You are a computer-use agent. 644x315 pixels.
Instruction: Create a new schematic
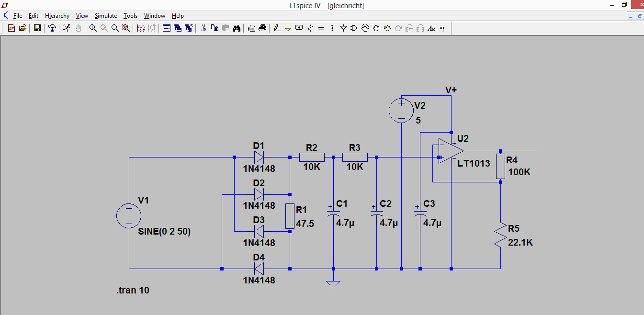tap(11, 28)
